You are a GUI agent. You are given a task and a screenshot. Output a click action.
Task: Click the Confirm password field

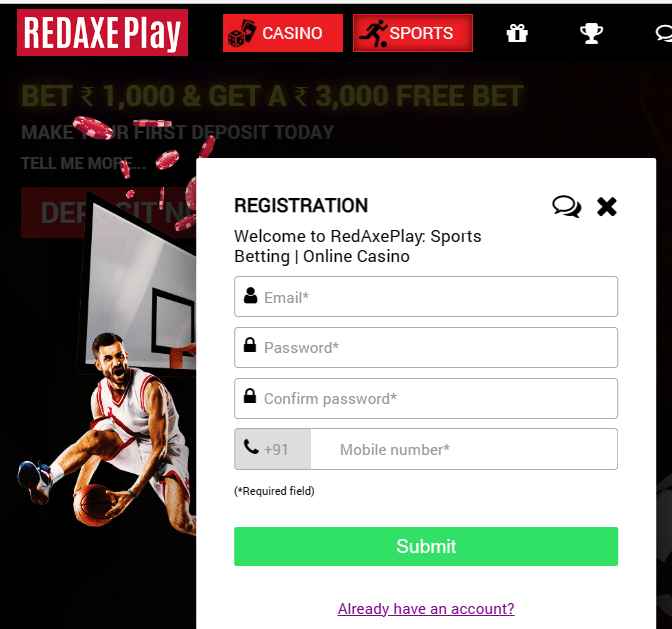[426, 398]
